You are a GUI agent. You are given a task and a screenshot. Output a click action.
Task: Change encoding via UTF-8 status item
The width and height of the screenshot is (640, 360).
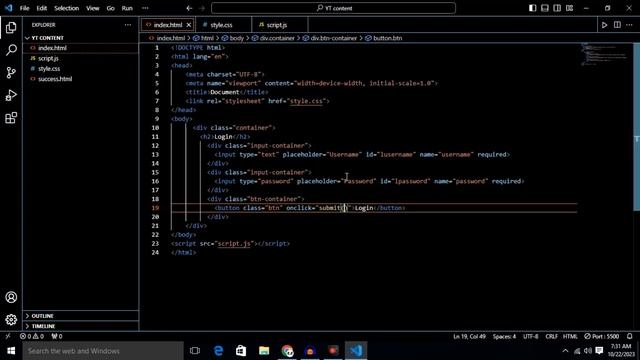pyautogui.click(x=531, y=336)
